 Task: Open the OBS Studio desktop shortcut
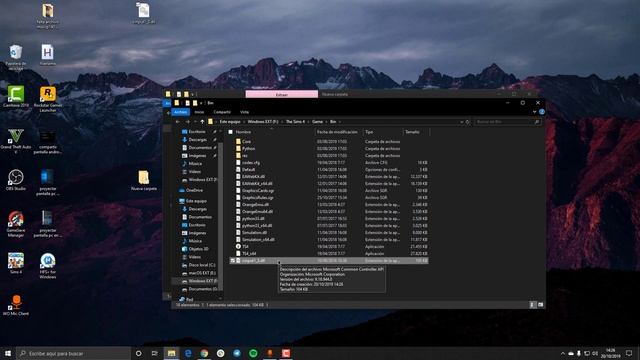[16, 180]
